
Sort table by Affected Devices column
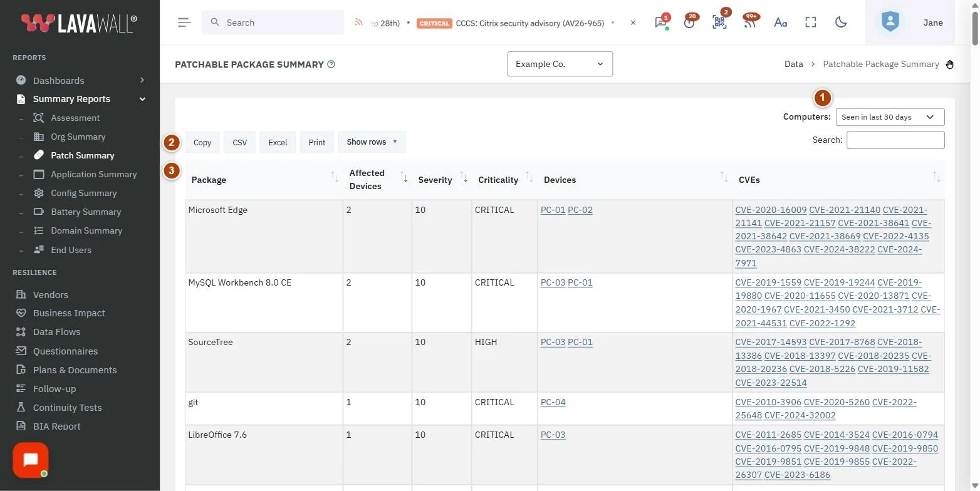(377, 180)
